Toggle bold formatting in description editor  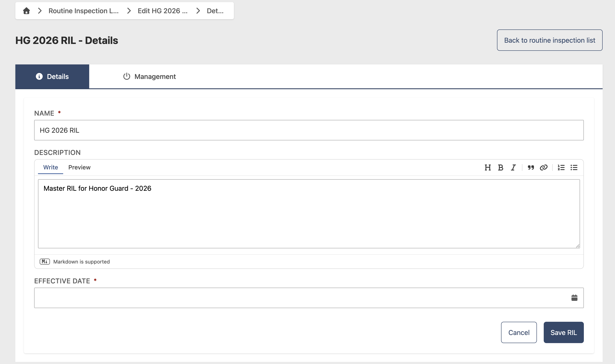pyautogui.click(x=500, y=167)
